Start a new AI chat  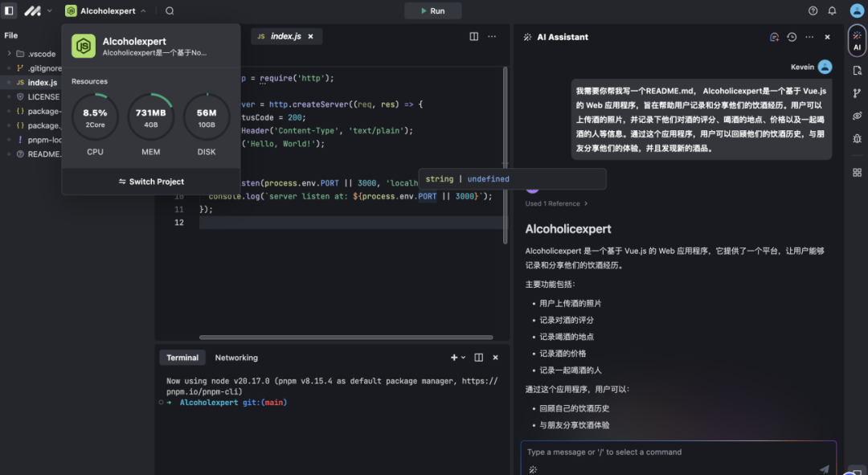pos(774,37)
